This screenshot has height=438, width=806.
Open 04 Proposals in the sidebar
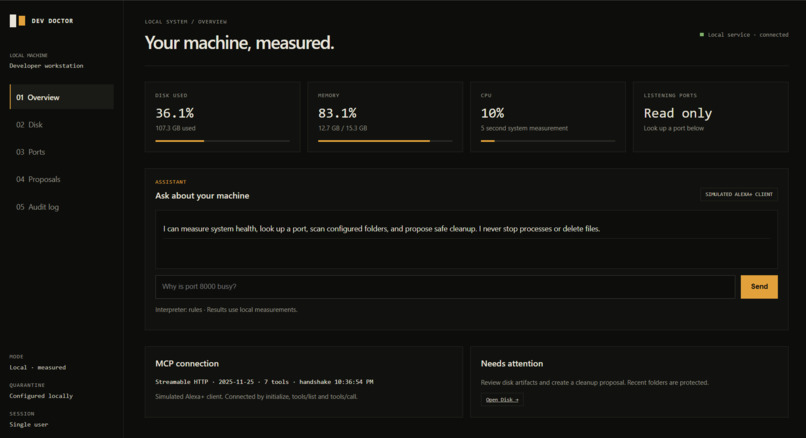pos(62,179)
